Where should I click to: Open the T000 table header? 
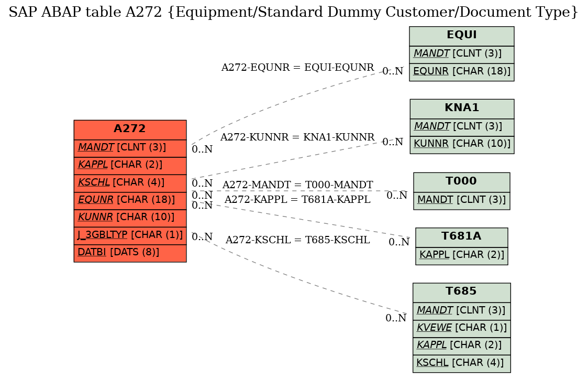(462, 182)
